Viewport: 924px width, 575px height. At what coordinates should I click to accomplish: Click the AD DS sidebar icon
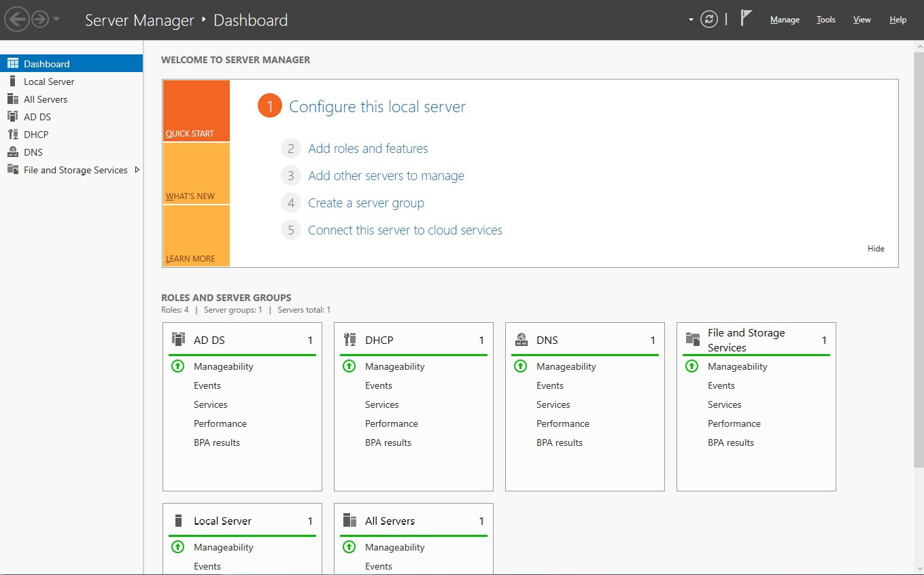(x=12, y=116)
